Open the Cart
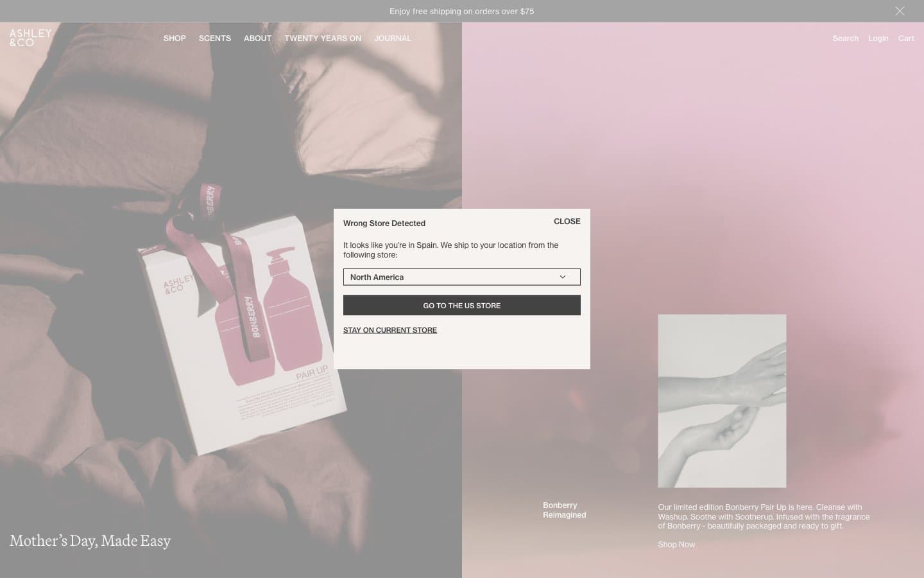 click(906, 39)
